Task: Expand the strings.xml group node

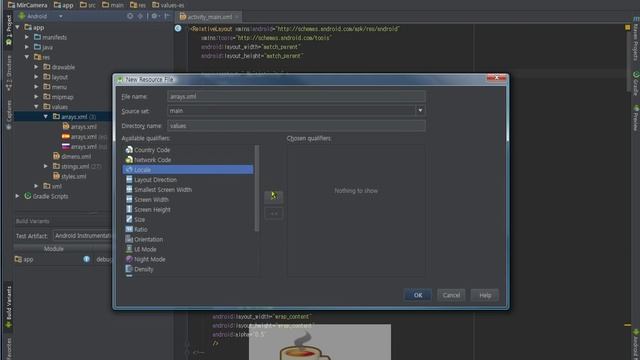Action: point(46,166)
